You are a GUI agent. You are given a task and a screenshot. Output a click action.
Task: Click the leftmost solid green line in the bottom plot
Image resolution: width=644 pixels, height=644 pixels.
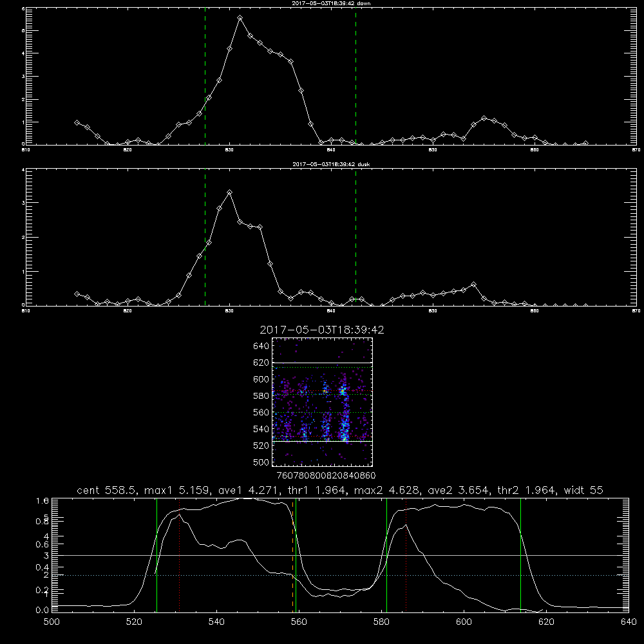[156, 555]
